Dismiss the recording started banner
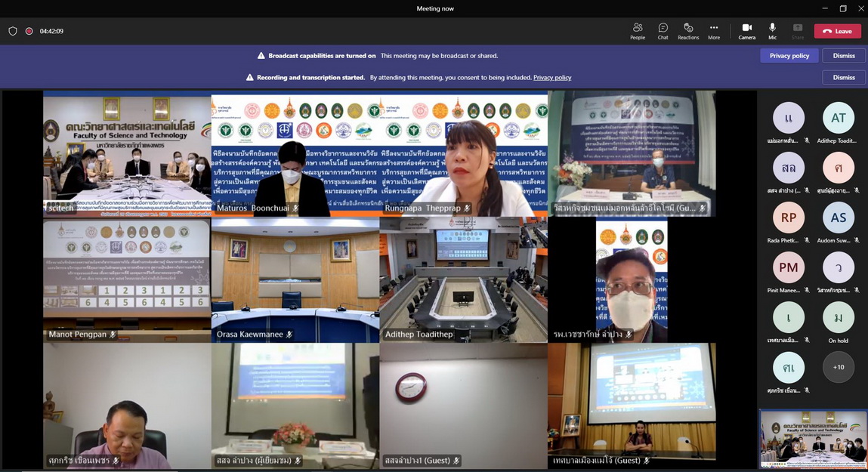 pos(844,78)
